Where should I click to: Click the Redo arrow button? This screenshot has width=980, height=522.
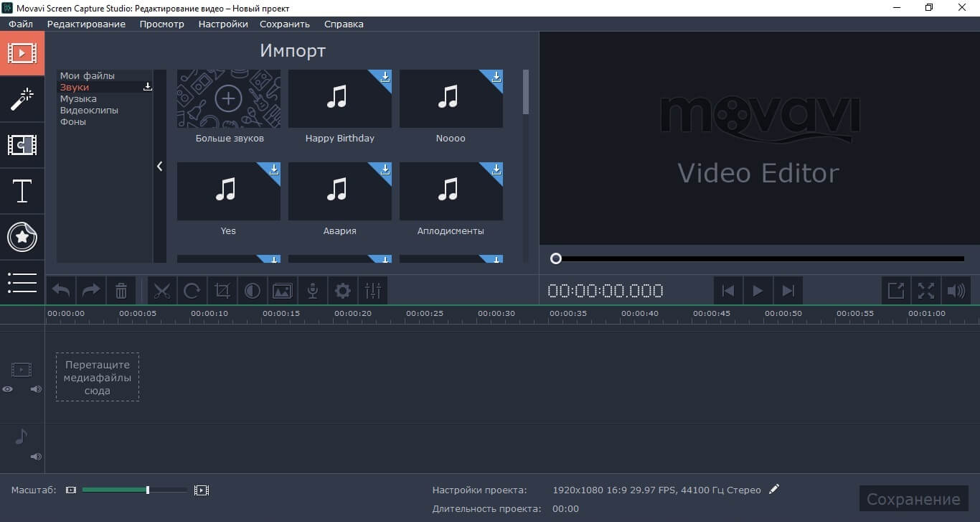coord(91,291)
